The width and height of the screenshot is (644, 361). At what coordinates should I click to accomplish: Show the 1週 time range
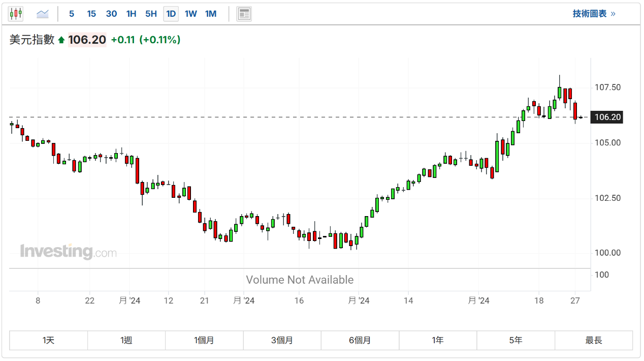point(126,340)
